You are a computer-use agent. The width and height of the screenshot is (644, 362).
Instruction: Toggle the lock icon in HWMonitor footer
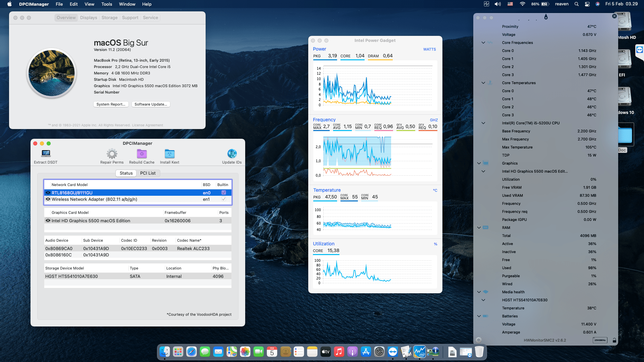[614, 340]
